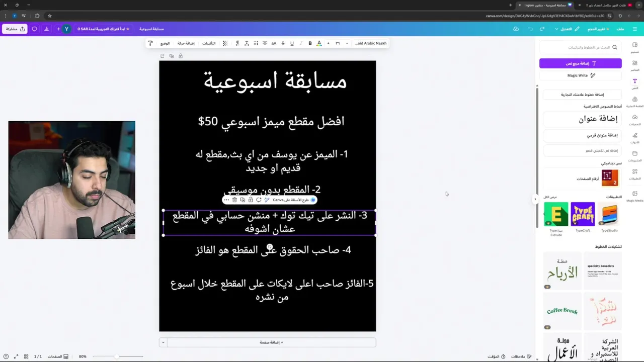The height and width of the screenshot is (362, 644).
Task: Click the magic edit pencil icon in floating toolbar
Action: click(x=267, y=200)
